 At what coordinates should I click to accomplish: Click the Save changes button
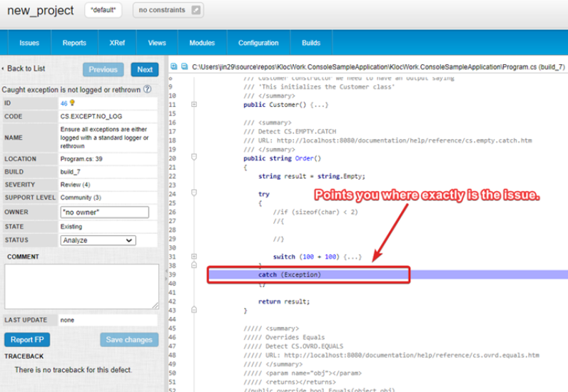pyautogui.click(x=129, y=339)
